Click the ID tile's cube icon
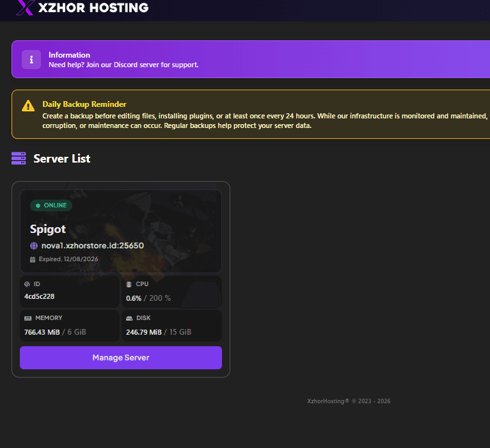 tap(28, 284)
